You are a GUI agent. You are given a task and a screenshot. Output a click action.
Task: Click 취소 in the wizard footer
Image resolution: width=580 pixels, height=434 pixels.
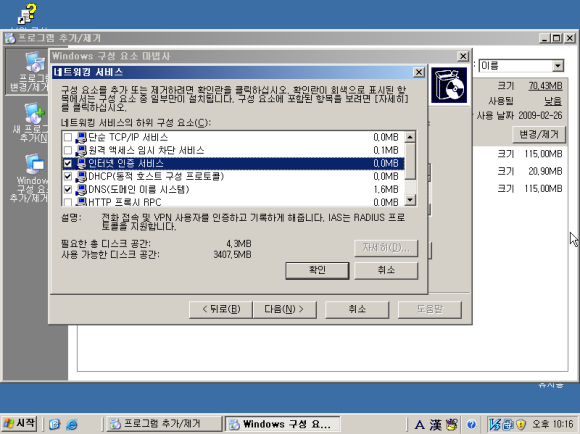pyautogui.click(x=357, y=309)
